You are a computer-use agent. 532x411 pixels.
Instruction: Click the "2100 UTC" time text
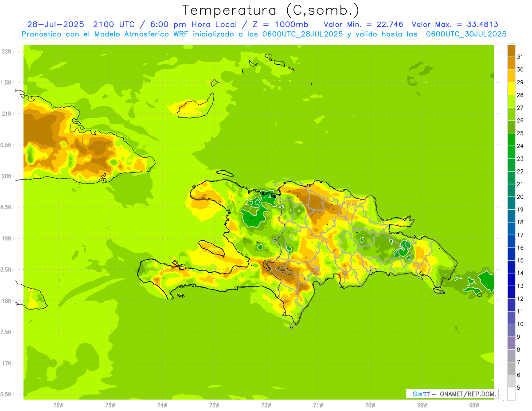[x=113, y=24]
